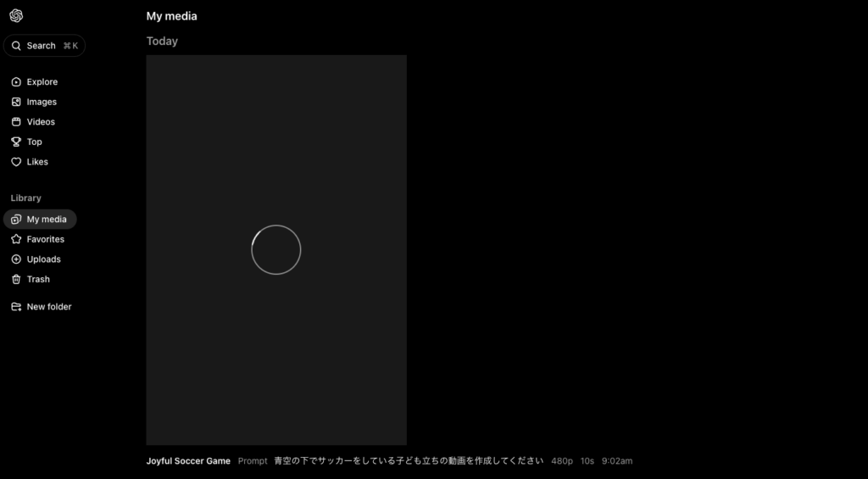Image resolution: width=868 pixels, height=479 pixels.
Task: Click the Japanese prompt text
Action: point(409,460)
